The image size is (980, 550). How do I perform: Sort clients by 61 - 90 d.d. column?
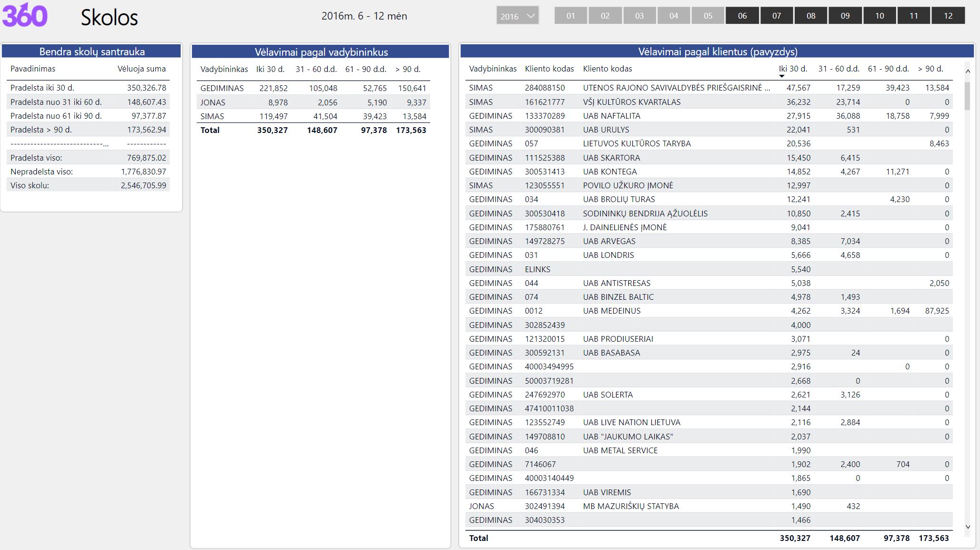click(x=889, y=69)
